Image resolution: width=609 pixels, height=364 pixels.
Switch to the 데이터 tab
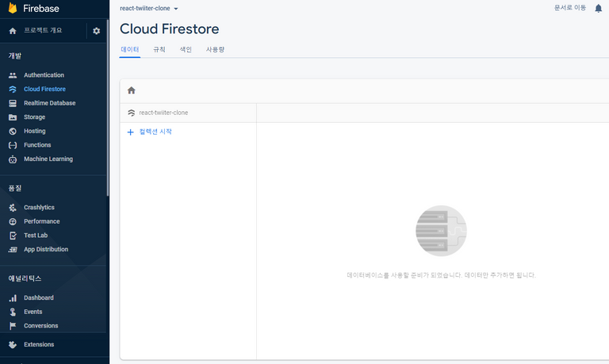click(130, 49)
